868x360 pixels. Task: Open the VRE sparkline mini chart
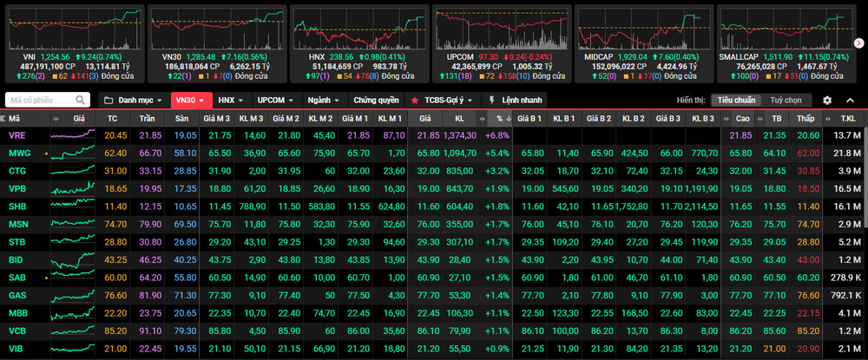(x=71, y=135)
